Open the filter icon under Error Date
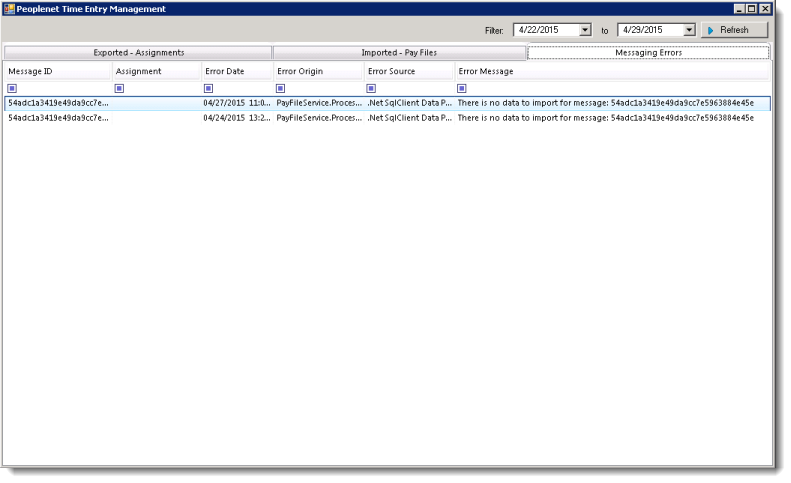The height and width of the screenshot is (483, 791). click(208, 88)
